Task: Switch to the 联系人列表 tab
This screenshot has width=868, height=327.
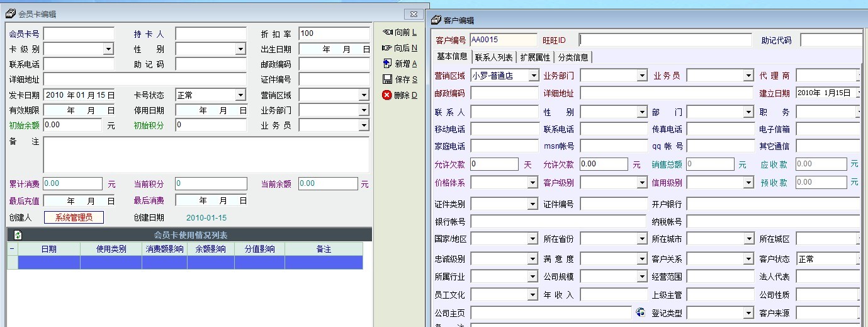Action: (x=493, y=57)
